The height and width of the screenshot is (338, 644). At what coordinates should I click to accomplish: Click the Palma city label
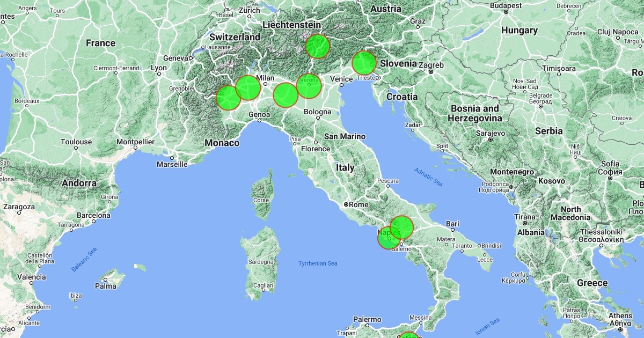(x=106, y=286)
